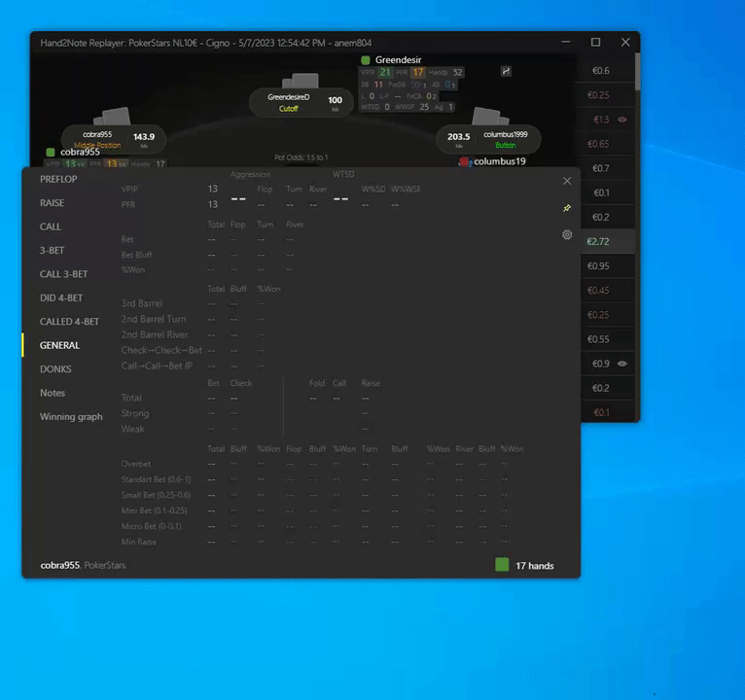
Task: Click the Greendesir player name label
Action: (398, 60)
